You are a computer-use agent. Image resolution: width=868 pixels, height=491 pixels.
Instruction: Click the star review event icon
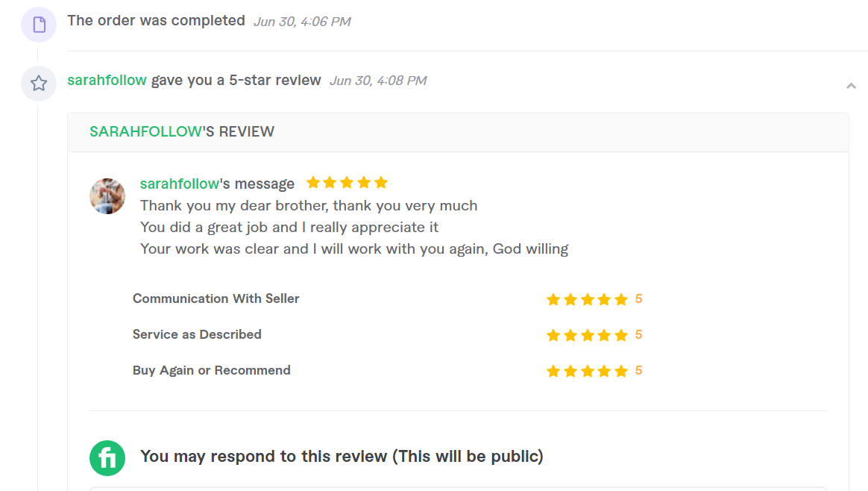tap(38, 84)
